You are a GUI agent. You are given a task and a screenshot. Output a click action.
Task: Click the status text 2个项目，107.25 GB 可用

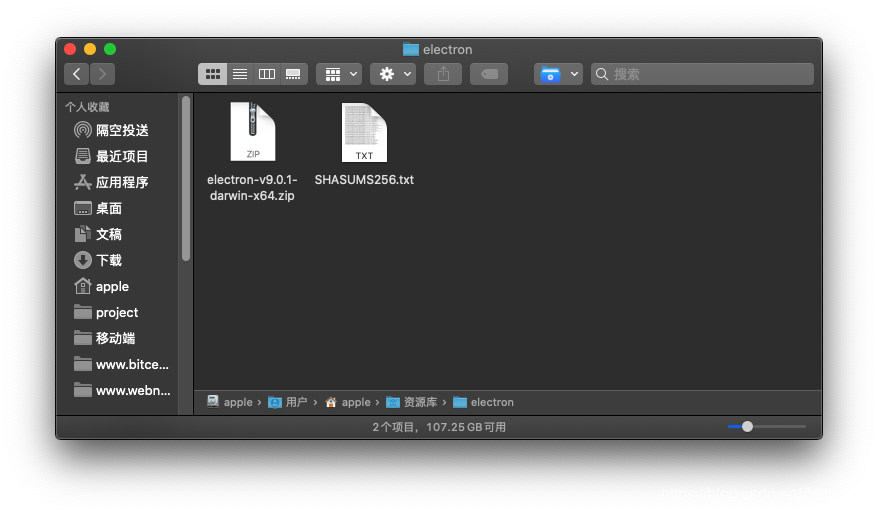point(439,427)
